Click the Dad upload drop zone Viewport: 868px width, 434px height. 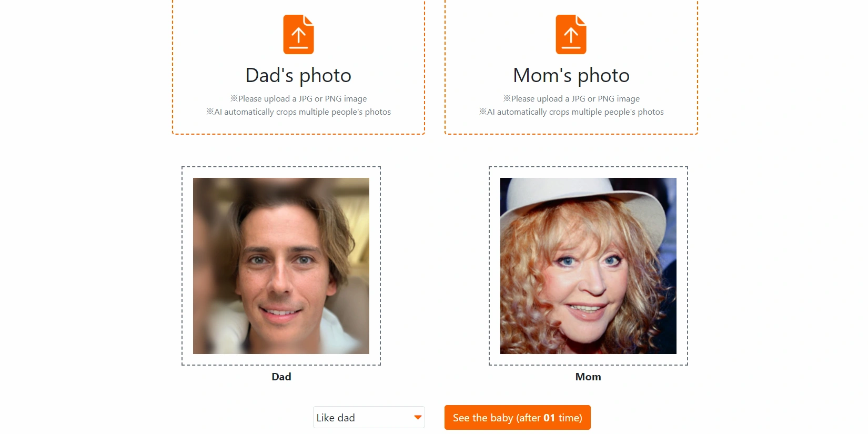tap(298, 67)
